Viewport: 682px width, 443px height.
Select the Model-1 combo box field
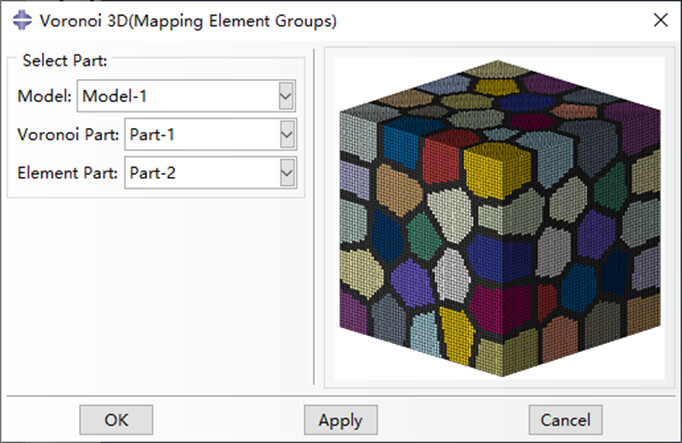point(187,96)
